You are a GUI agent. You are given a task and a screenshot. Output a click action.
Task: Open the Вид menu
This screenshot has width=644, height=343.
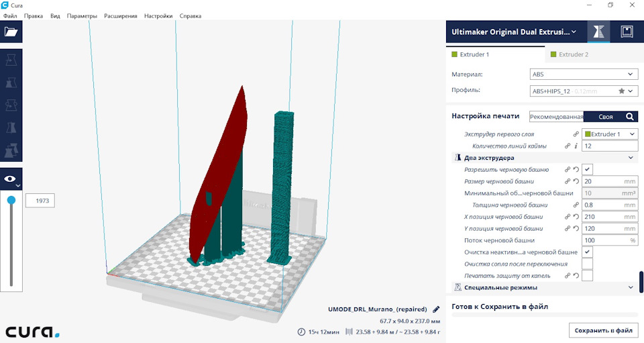[x=55, y=16]
